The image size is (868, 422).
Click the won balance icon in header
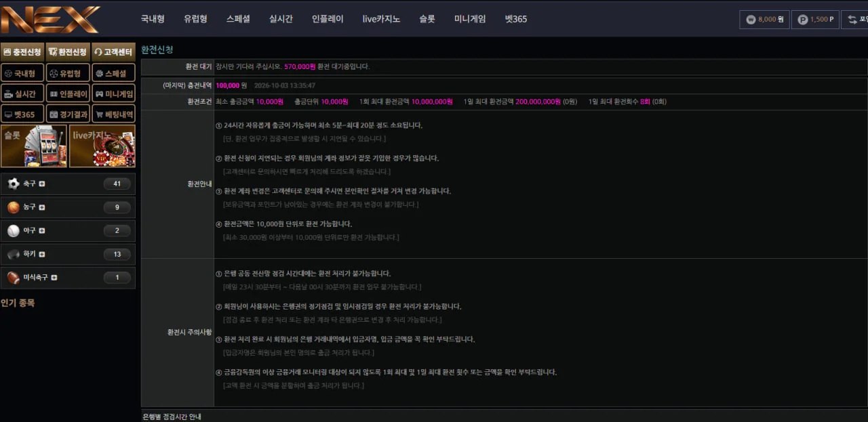751,20
